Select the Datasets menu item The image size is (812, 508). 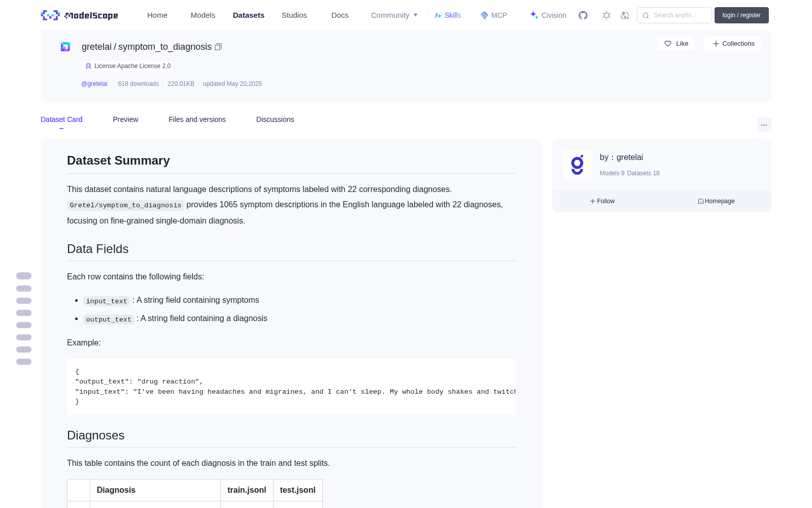tap(249, 15)
